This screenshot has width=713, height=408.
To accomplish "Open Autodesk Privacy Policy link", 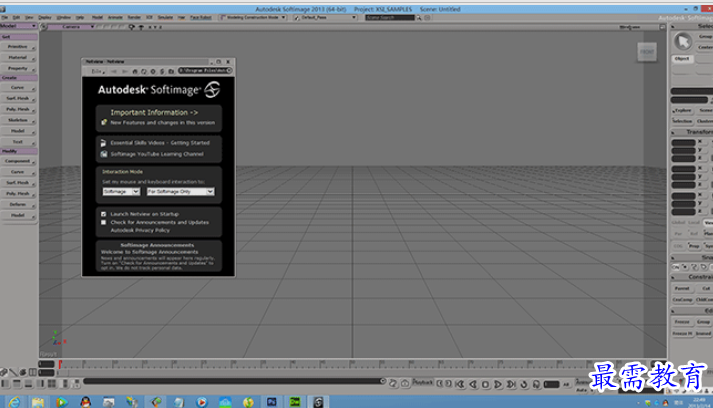I will point(140,230).
